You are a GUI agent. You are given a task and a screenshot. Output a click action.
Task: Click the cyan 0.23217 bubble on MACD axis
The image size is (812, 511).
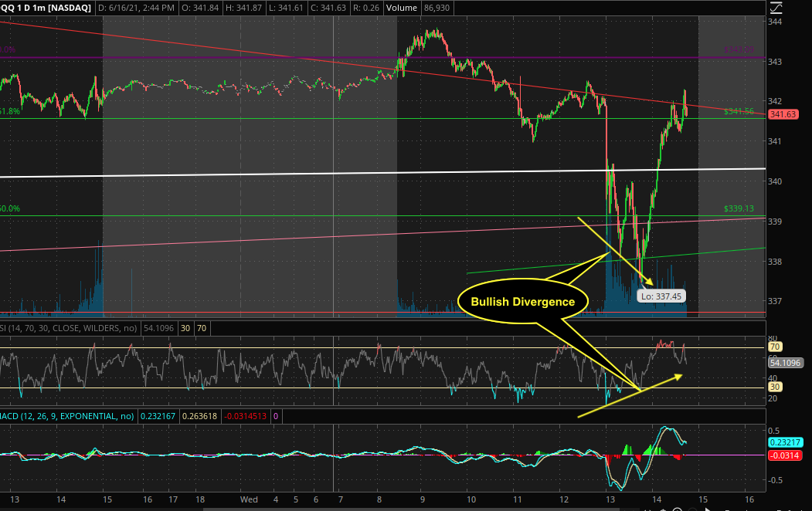click(x=786, y=442)
